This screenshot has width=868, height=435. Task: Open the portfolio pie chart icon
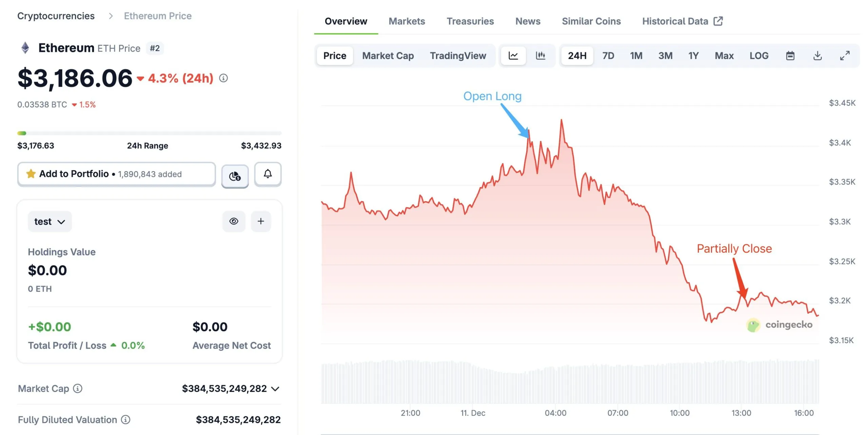pyautogui.click(x=235, y=176)
